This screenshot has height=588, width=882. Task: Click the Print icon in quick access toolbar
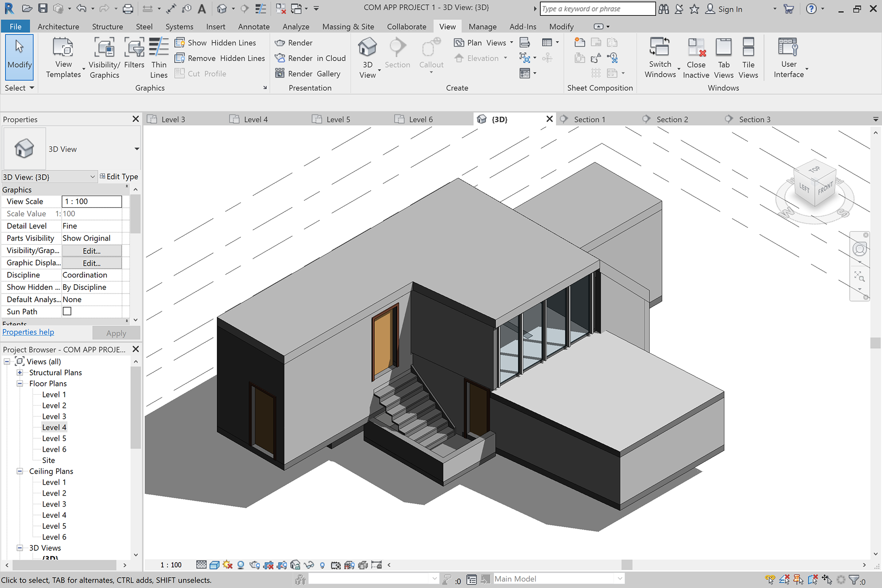(x=128, y=8)
